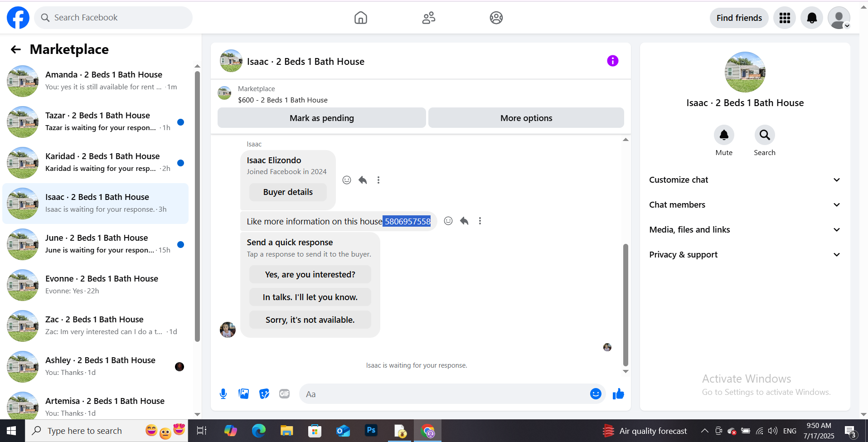This screenshot has width=868, height=442.
Task: Open the account profile menu
Action: tap(839, 18)
